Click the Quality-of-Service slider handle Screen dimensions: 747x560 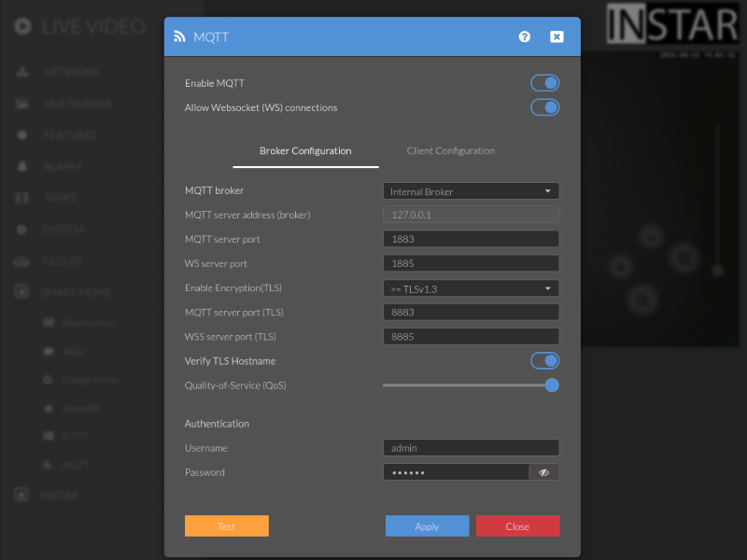click(x=552, y=385)
